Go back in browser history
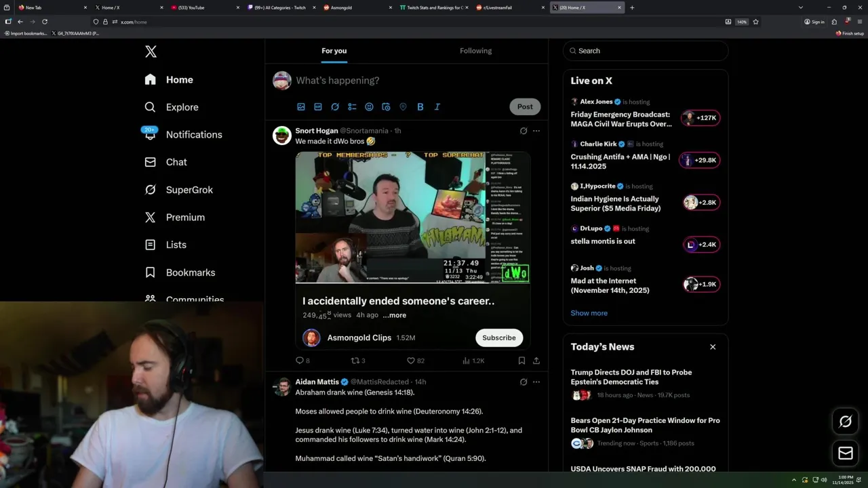 (20, 22)
